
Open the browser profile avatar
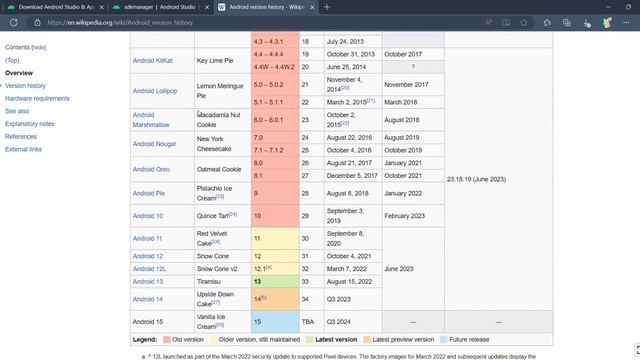[607, 23]
